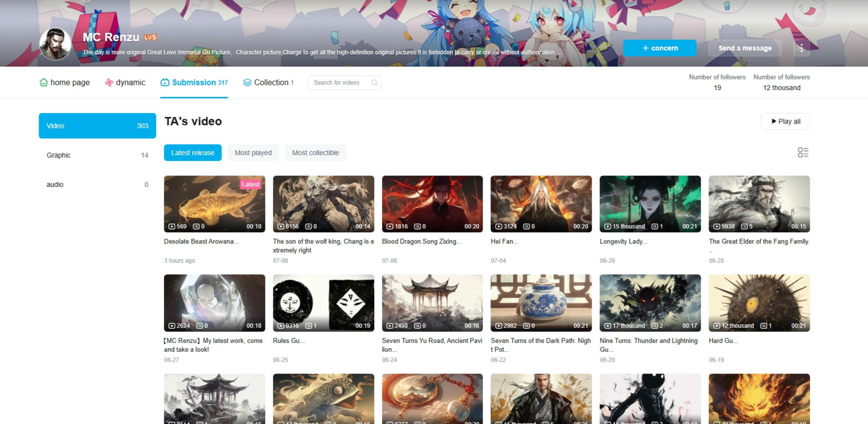The image size is (868, 424).
Task: Click the home page house icon
Action: point(44,83)
